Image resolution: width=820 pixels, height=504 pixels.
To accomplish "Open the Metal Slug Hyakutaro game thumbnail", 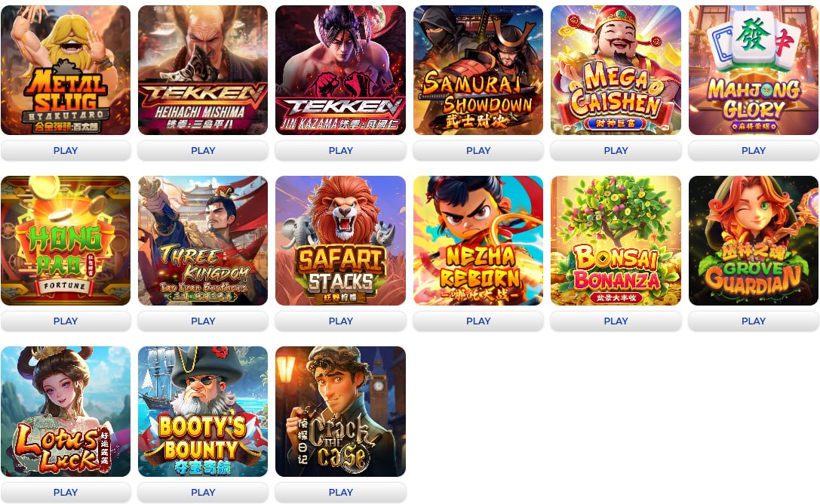I will pyautogui.click(x=66, y=70).
